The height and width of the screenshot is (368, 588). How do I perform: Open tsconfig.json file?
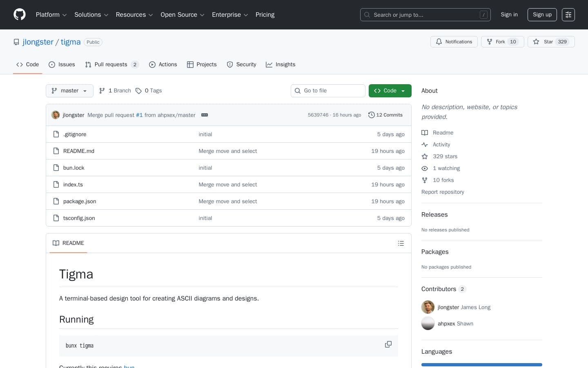[79, 218]
